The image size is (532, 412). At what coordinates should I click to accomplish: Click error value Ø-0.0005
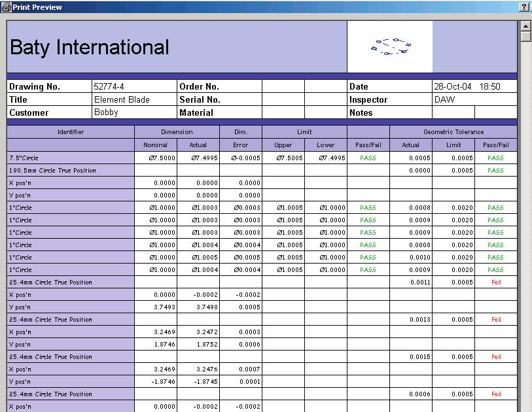(x=245, y=158)
